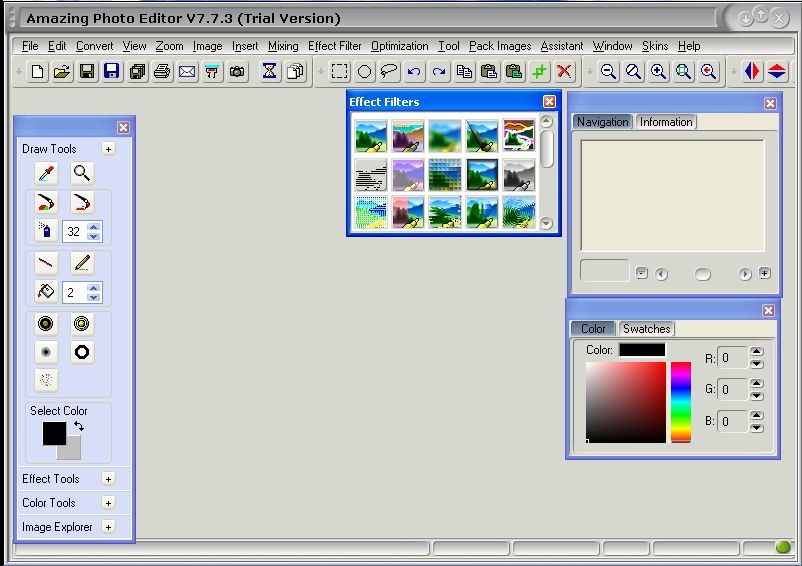Click the black foreground color swatch
This screenshot has width=802, height=566.
pyautogui.click(x=54, y=433)
